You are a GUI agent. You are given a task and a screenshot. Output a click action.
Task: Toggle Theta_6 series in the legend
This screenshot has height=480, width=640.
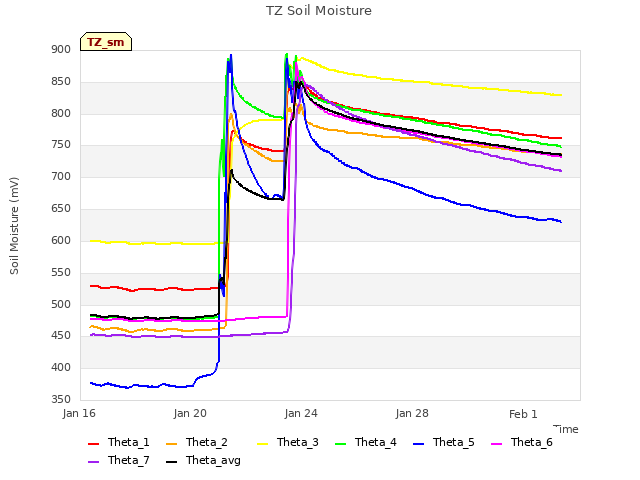click(x=522, y=442)
